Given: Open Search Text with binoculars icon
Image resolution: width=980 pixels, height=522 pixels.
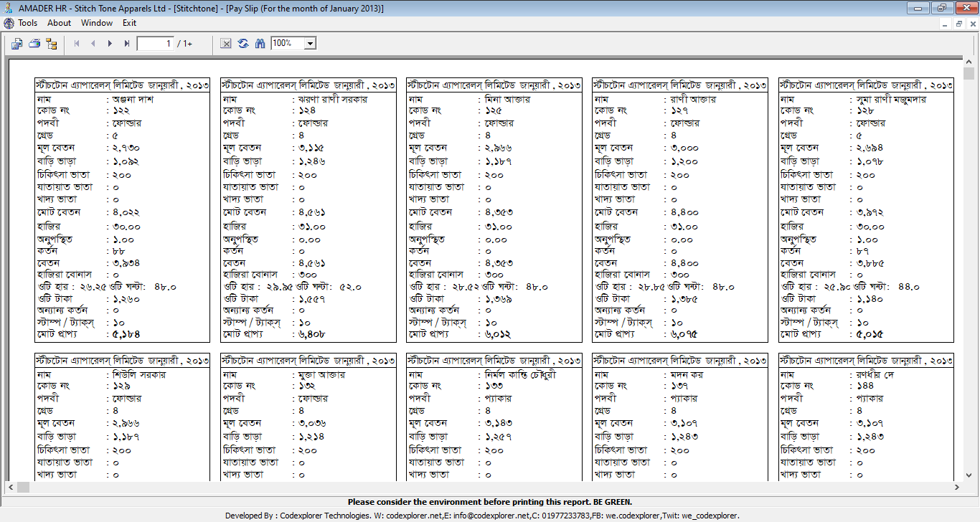Looking at the screenshot, I should (x=260, y=44).
